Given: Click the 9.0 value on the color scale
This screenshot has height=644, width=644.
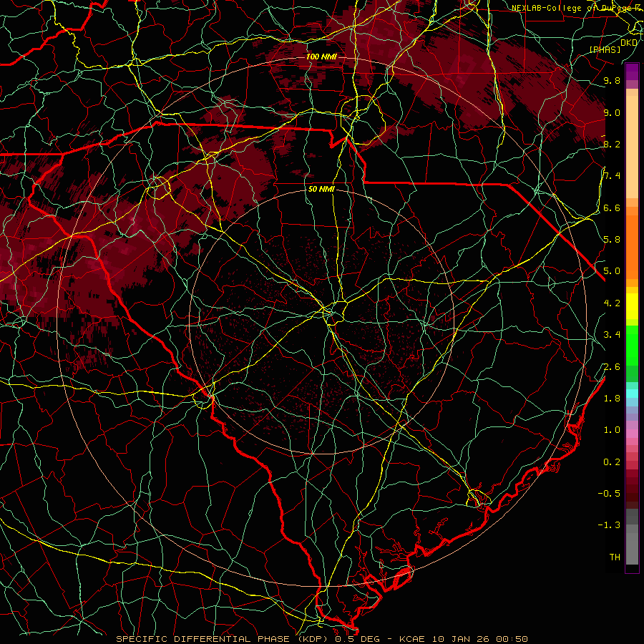Looking at the screenshot, I should (612, 113).
